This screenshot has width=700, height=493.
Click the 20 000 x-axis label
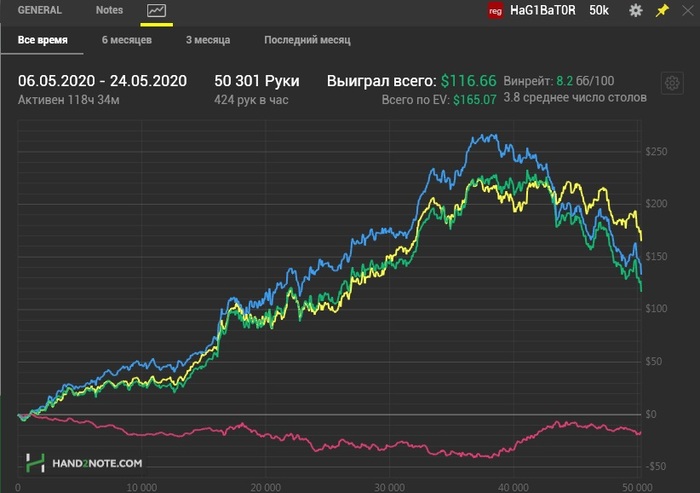tap(266, 487)
